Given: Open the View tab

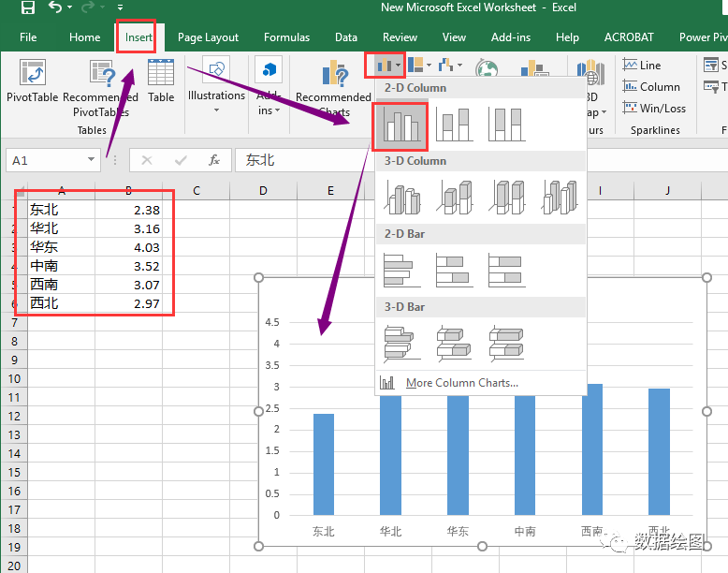Looking at the screenshot, I should (x=454, y=37).
